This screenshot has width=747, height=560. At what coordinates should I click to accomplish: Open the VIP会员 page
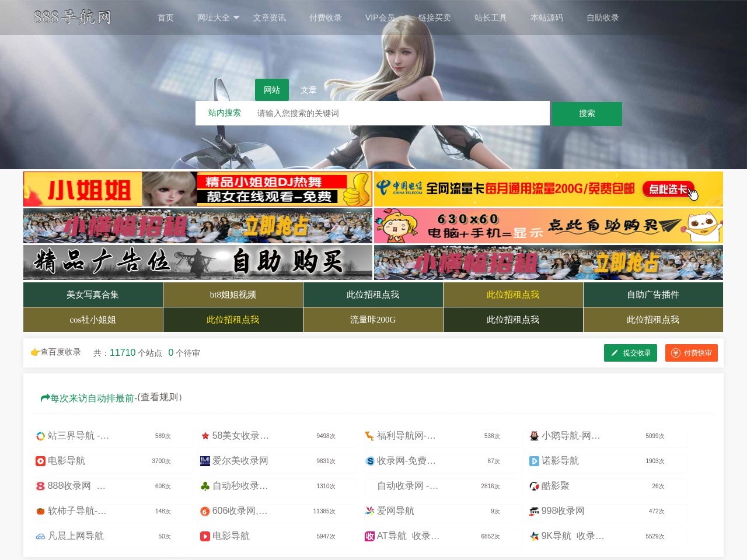pos(379,17)
